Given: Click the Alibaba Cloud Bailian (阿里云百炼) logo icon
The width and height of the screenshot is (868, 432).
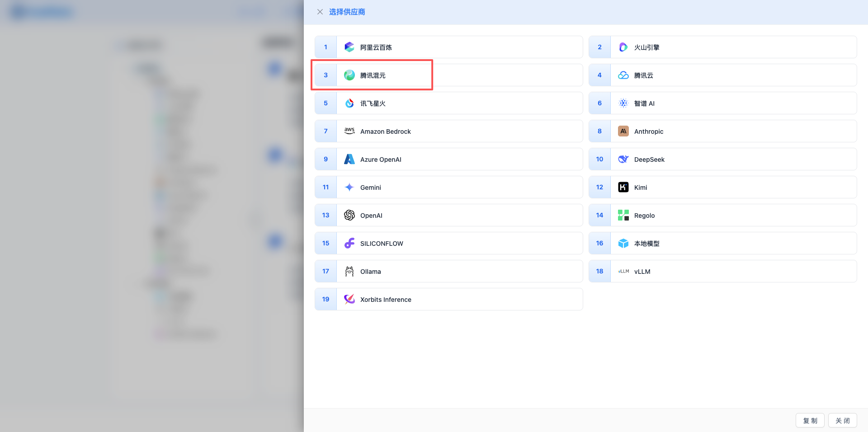Looking at the screenshot, I should [349, 47].
